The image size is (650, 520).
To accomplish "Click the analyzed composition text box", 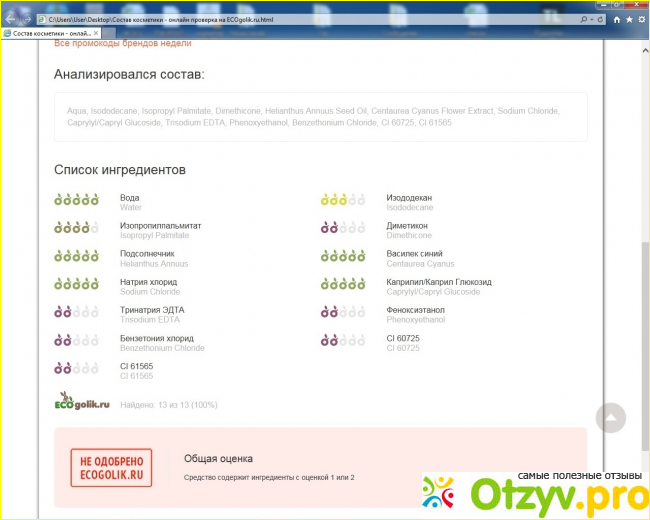I will coord(320,116).
